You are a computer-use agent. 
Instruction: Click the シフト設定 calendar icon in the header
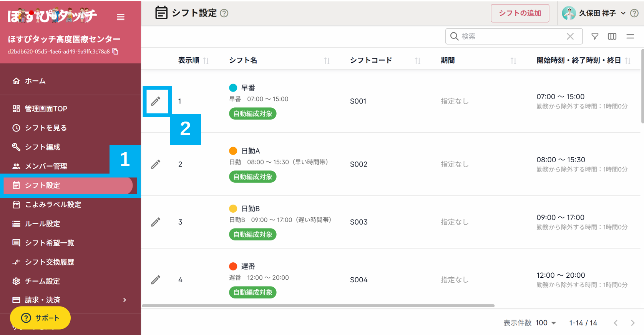(161, 13)
